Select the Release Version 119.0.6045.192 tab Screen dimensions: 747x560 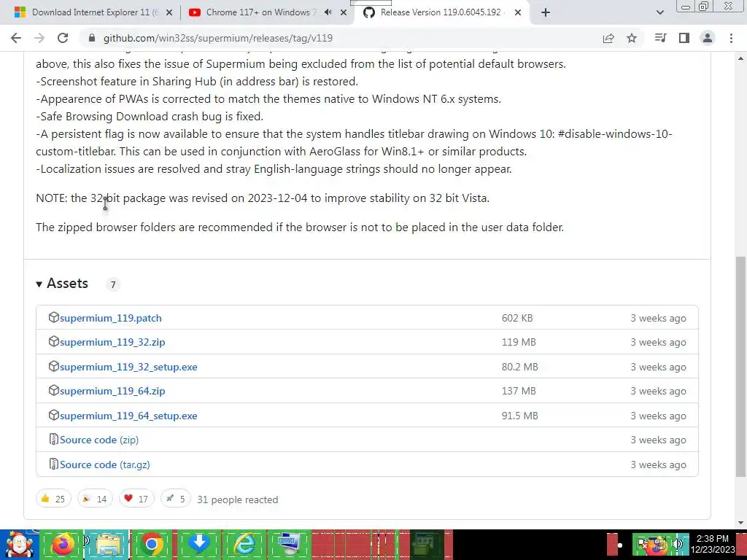[441, 12]
